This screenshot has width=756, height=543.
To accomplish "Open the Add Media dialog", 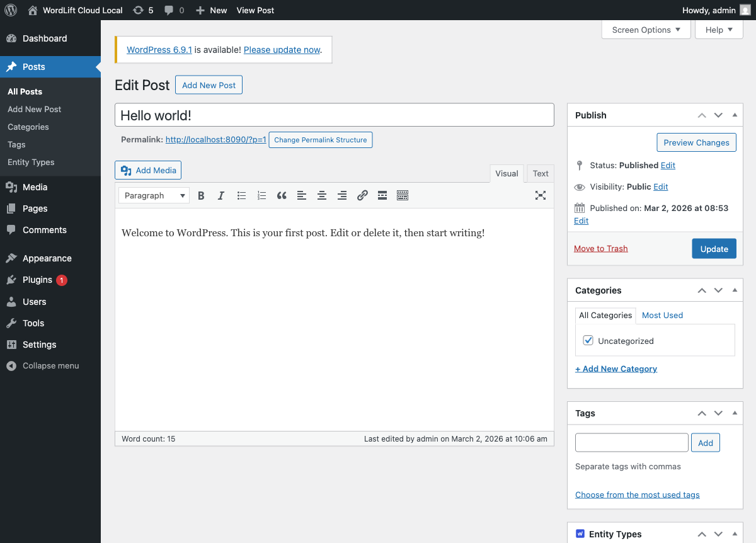I will click(x=147, y=170).
